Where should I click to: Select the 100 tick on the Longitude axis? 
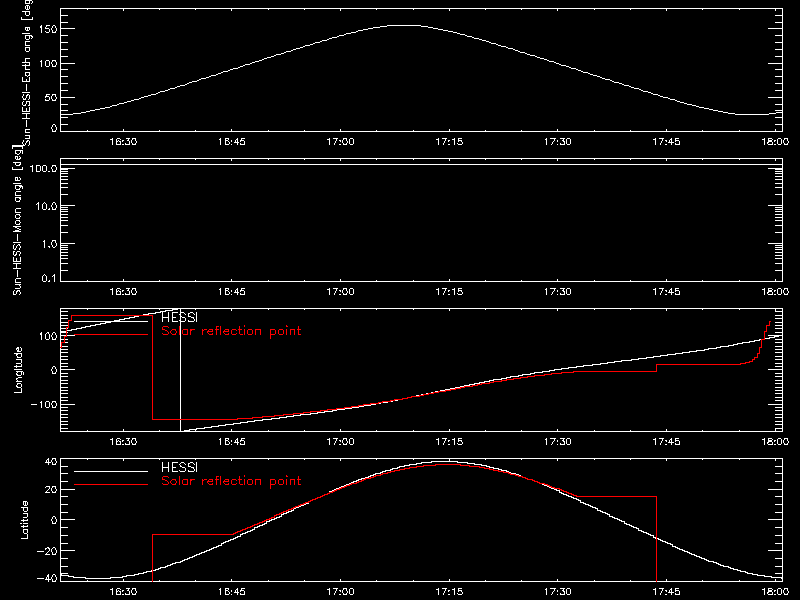tap(49, 336)
